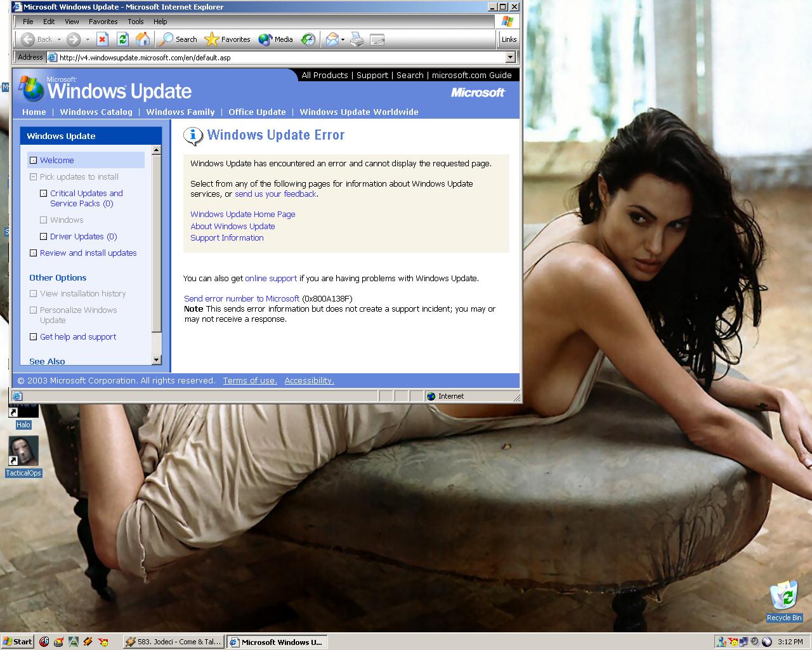
Task: Open the Accessibility link
Action: click(309, 380)
